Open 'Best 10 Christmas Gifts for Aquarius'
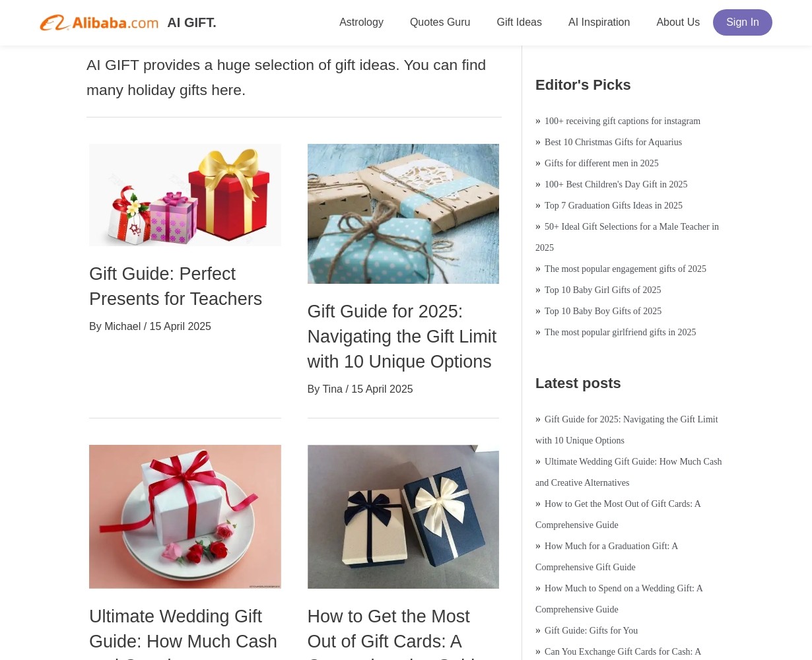The height and width of the screenshot is (660, 812). [x=613, y=142]
